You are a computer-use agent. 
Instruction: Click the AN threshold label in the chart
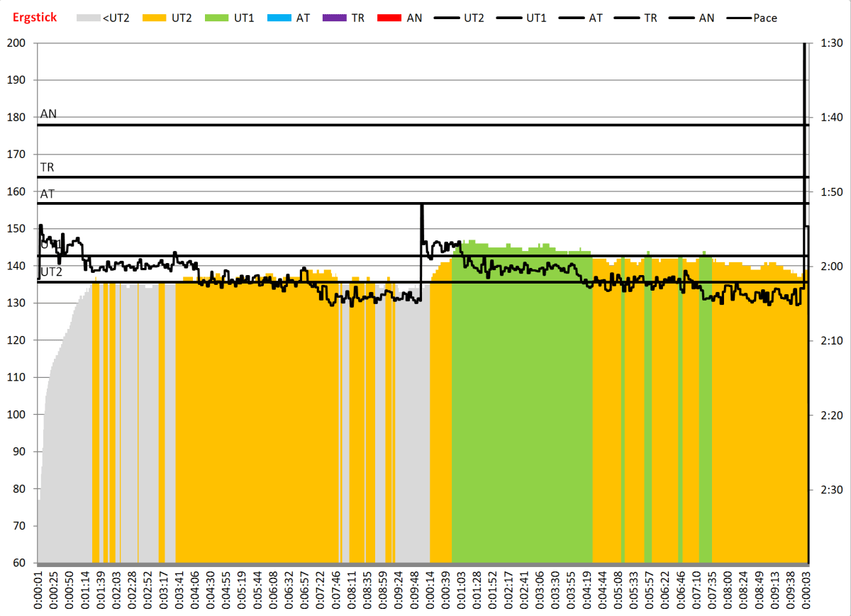[x=49, y=113]
